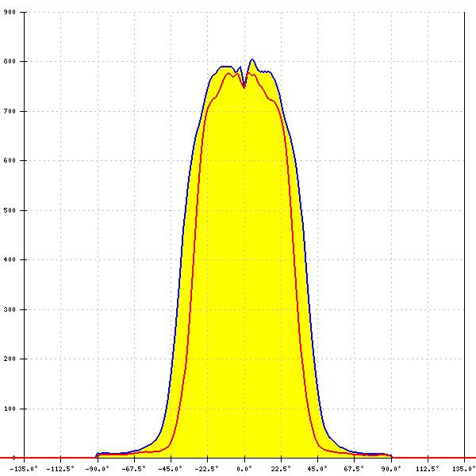Screen dimensions: 476x476
Task: Click the 900 y-axis label
Action: point(10,12)
